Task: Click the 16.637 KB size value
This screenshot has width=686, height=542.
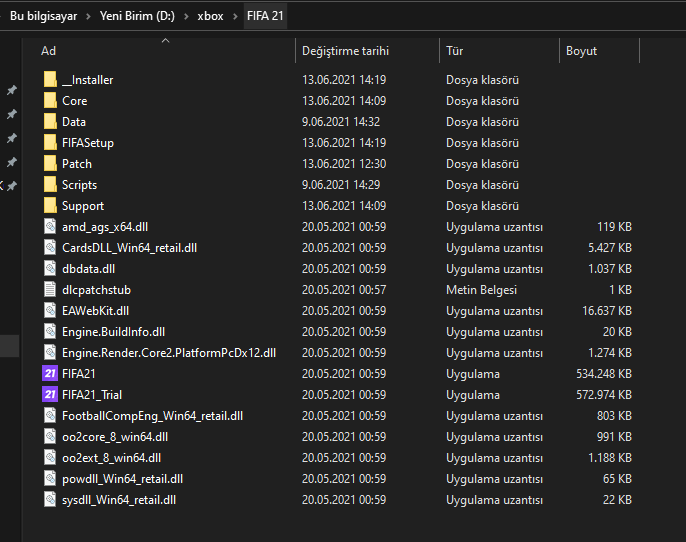Action: (x=607, y=311)
